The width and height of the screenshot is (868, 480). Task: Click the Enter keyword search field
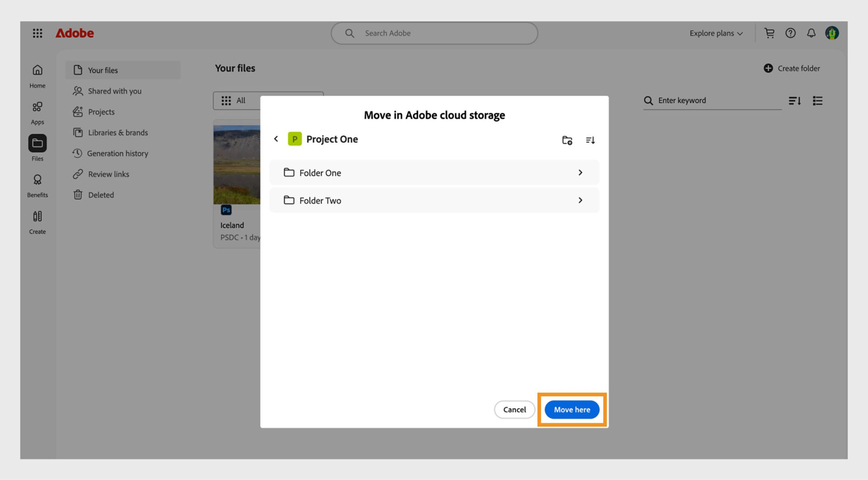[x=705, y=100]
